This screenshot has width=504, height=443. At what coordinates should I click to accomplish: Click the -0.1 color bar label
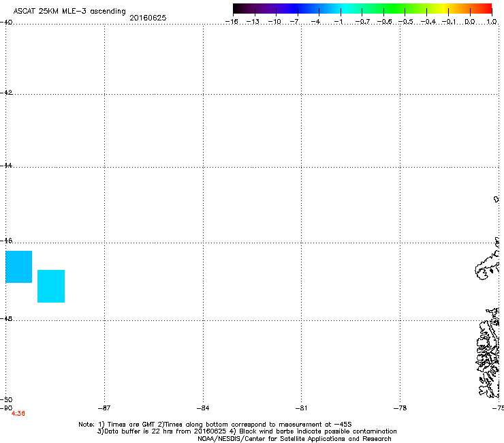point(449,22)
